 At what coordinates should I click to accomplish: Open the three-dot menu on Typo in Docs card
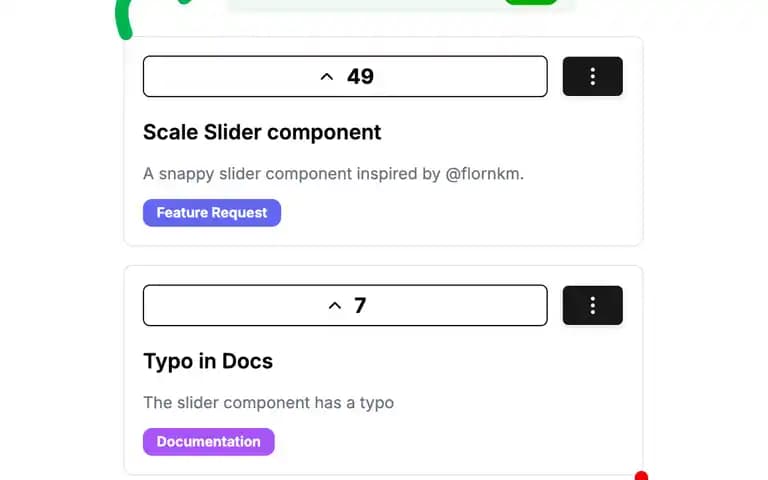tap(593, 305)
